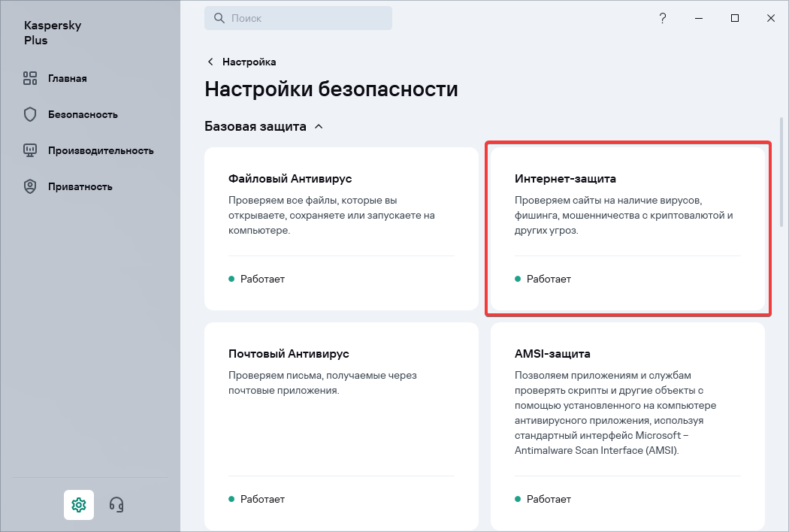Viewport: 789px width, 532px height.
Task: Click the question mark help icon
Action: (662, 18)
